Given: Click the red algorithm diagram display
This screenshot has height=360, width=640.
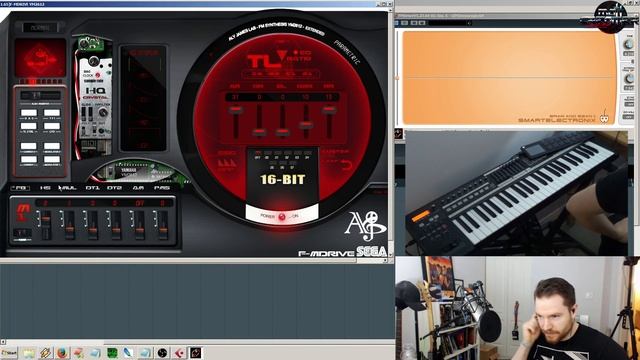Looking at the screenshot, I should (40, 58).
